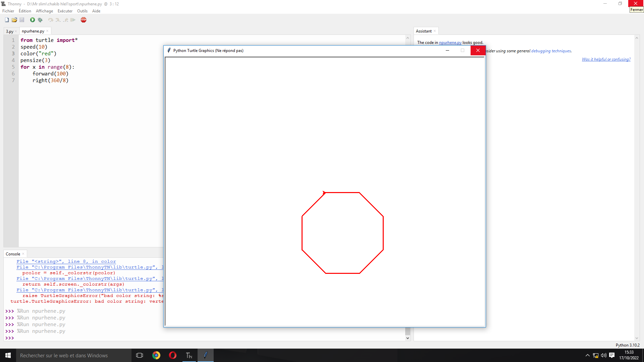Start debugging with the bug icon

[40, 20]
